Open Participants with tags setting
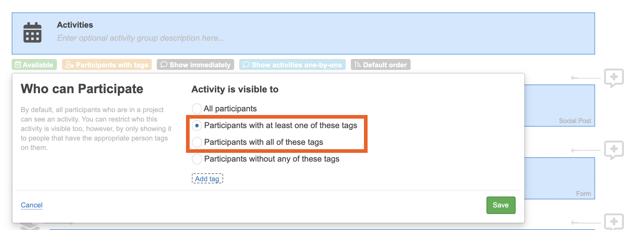Screen dimensions: 644x230 [107, 65]
